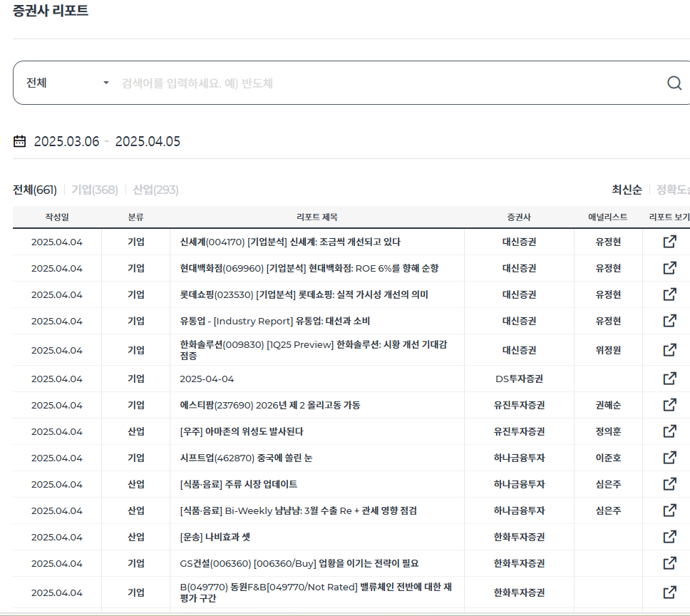Open report for 롯데쇼핑(023530) row

[670, 294]
